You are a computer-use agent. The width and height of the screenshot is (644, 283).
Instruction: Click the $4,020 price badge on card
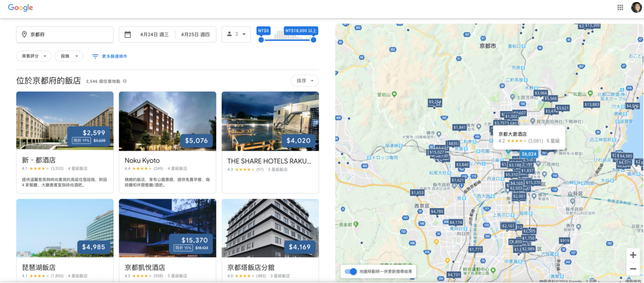[x=298, y=141]
